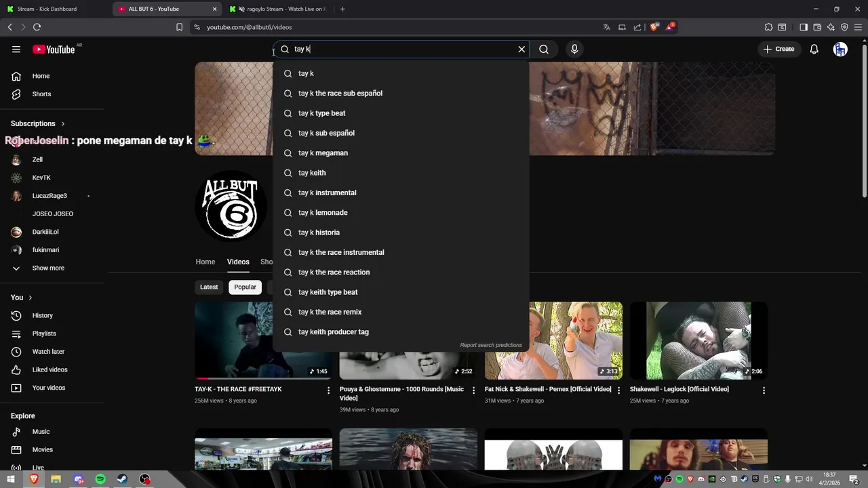Go back in browser history

click(x=9, y=27)
